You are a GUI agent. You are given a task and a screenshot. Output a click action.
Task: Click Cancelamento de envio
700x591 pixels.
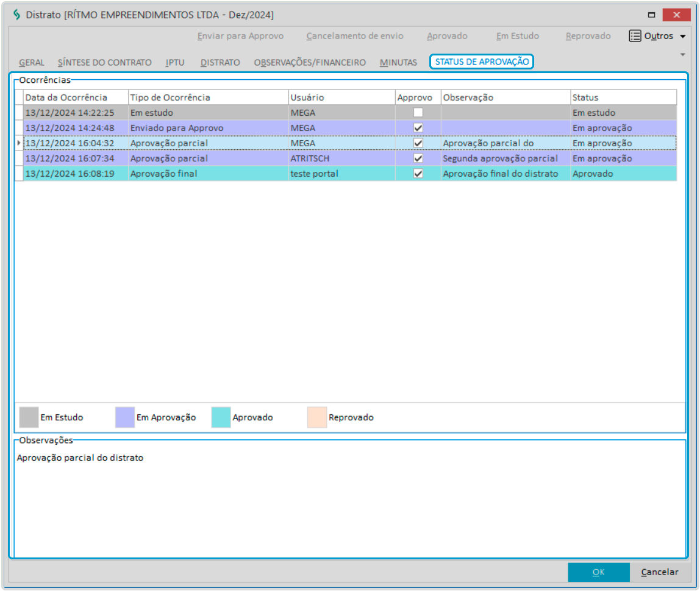[354, 36]
